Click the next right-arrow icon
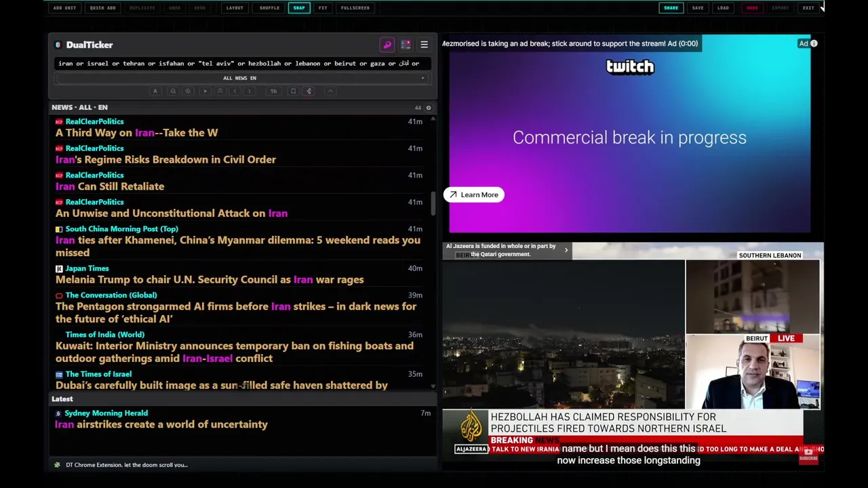Viewport: 868px width, 488px height. pyautogui.click(x=250, y=91)
